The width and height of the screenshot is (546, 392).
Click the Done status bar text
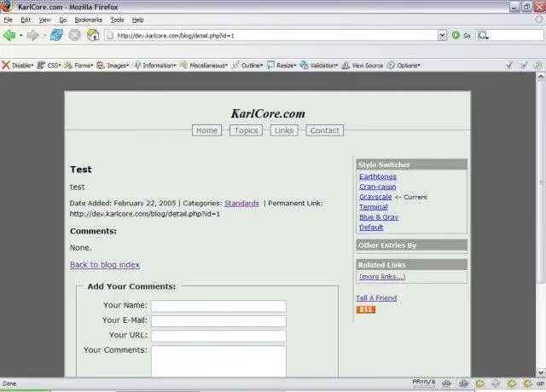coord(9,383)
